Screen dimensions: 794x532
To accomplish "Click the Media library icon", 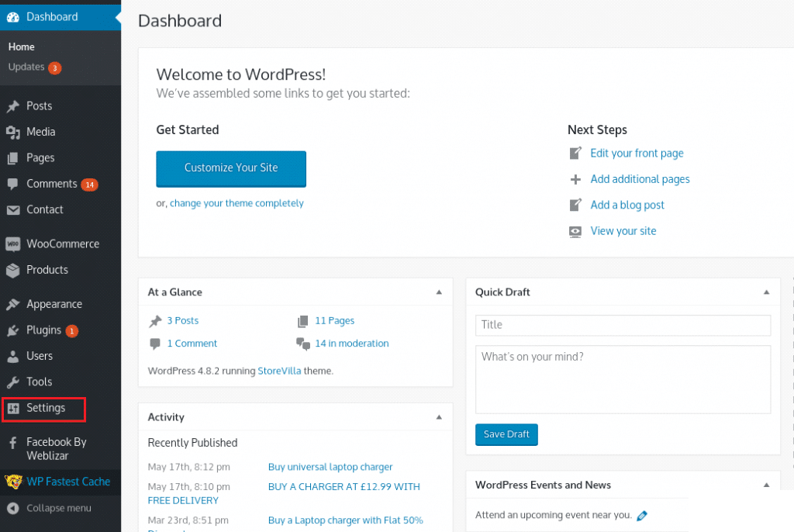I will [x=12, y=133].
